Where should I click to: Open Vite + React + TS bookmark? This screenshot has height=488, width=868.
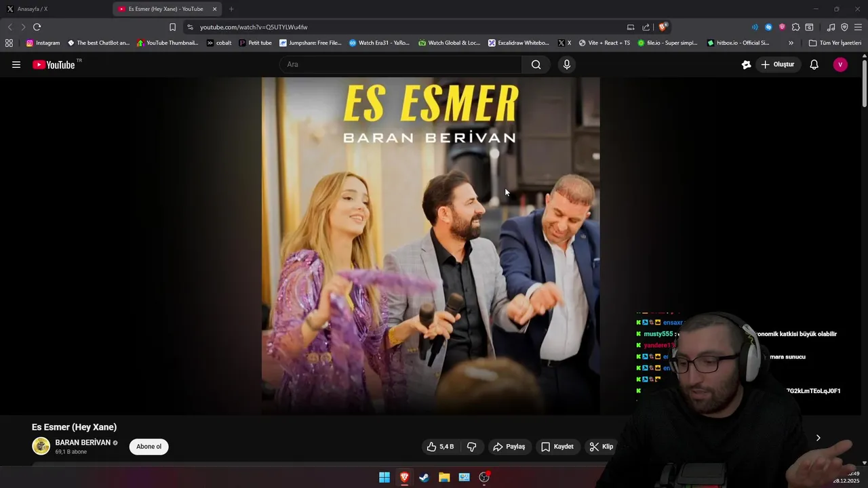tap(604, 43)
